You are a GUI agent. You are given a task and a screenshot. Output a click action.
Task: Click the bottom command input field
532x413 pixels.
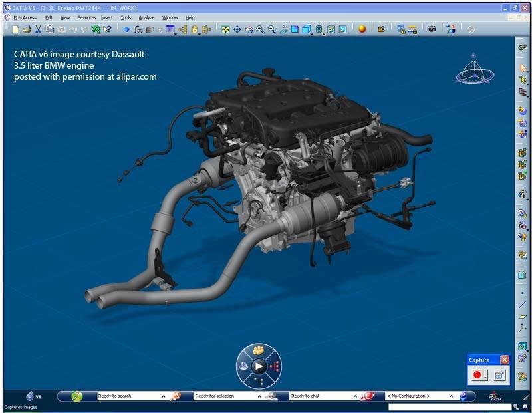[x=450, y=406]
